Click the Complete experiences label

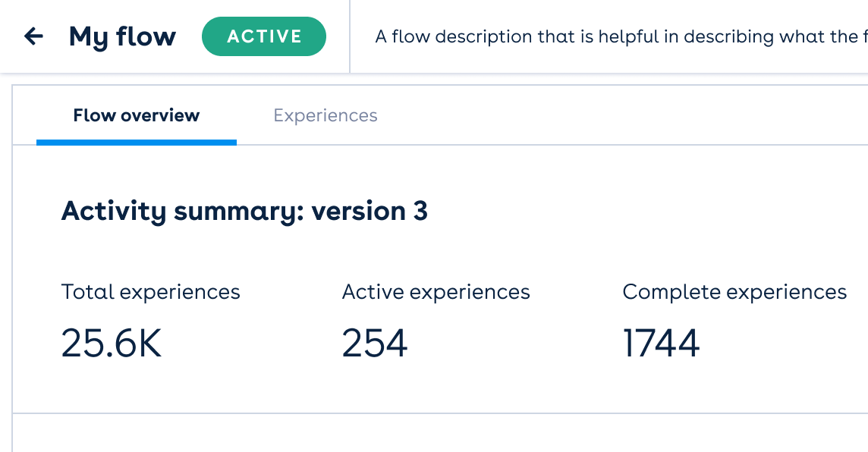pos(734,292)
